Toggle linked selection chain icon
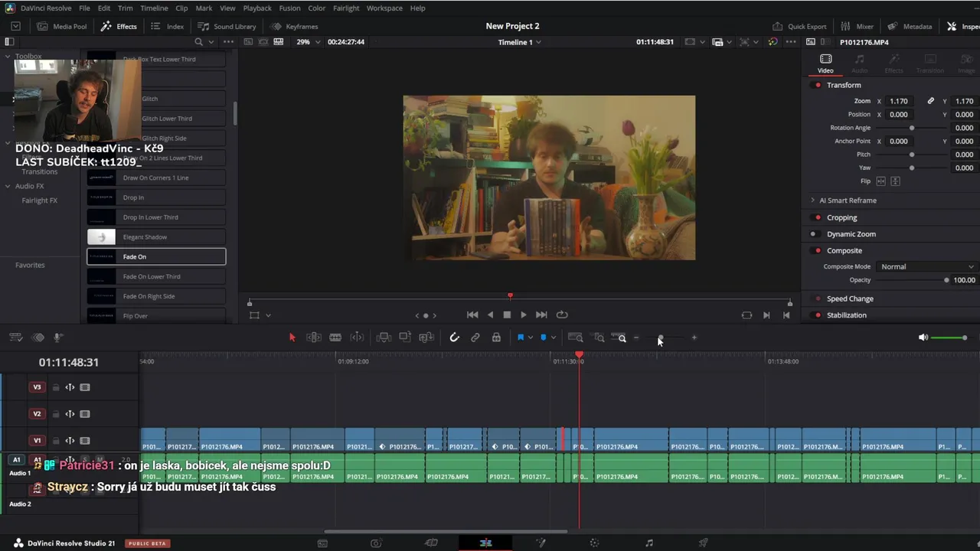 tap(475, 337)
